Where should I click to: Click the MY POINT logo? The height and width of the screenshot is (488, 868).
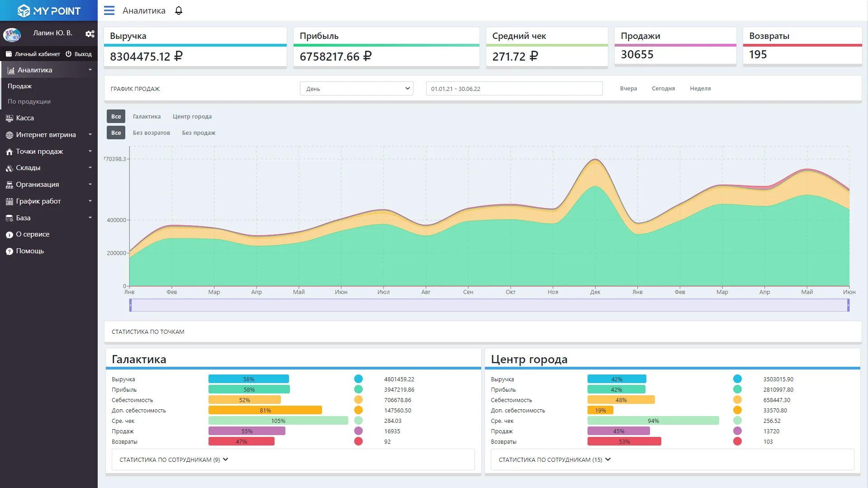coord(49,10)
